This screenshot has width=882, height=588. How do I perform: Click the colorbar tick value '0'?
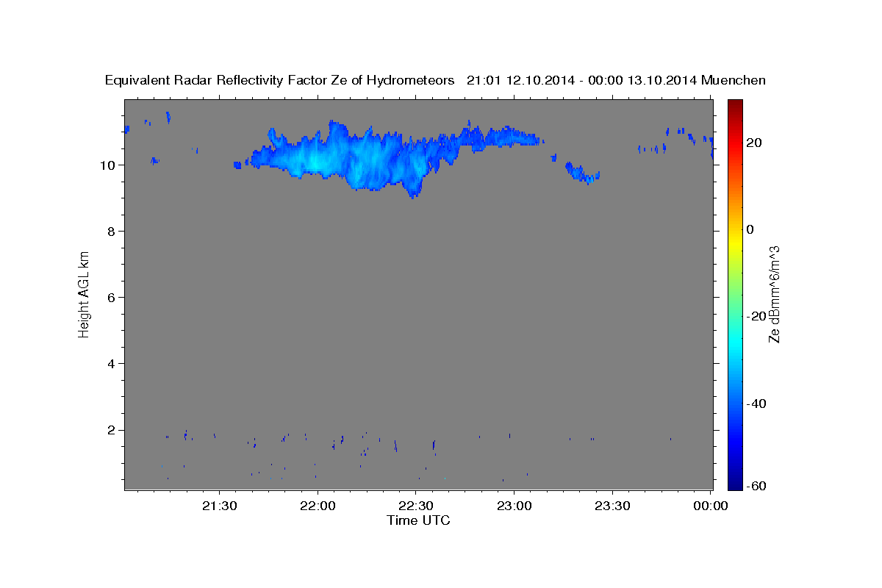[750, 229]
